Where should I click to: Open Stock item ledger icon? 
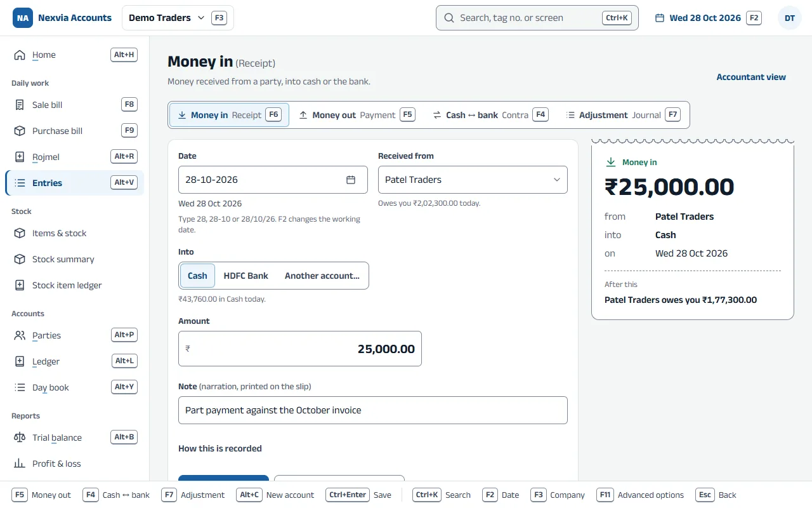click(x=20, y=285)
